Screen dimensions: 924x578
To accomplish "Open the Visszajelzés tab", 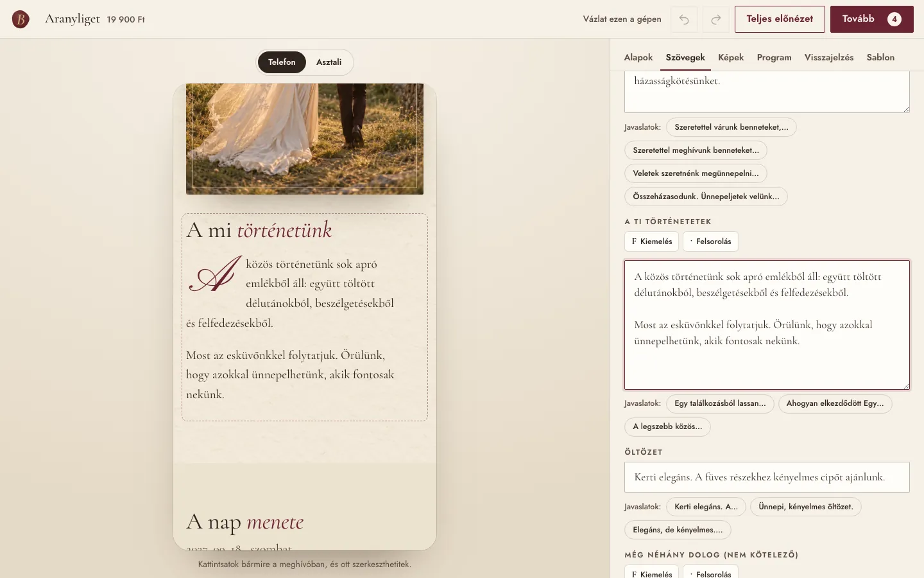I will [x=829, y=57].
